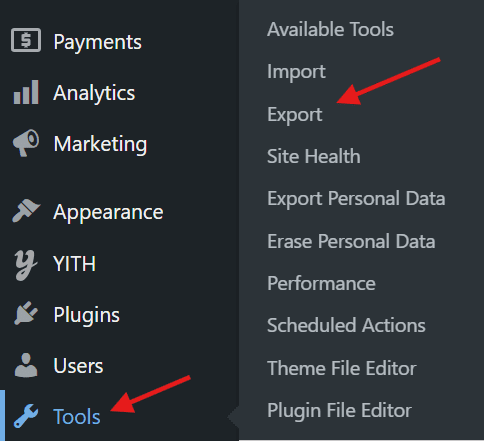
Task: Open the Plugin File Editor
Action: pyautogui.click(x=339, y=411)
